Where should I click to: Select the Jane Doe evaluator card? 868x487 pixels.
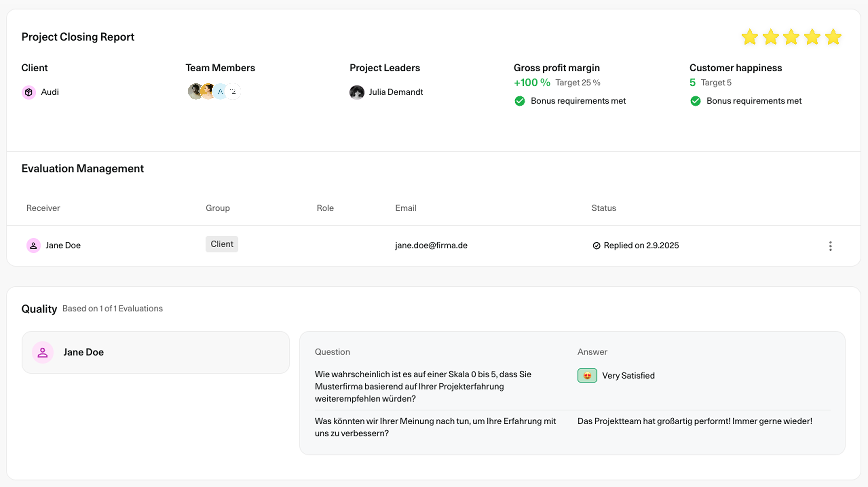pyautogui.click(x=156, y=352)
